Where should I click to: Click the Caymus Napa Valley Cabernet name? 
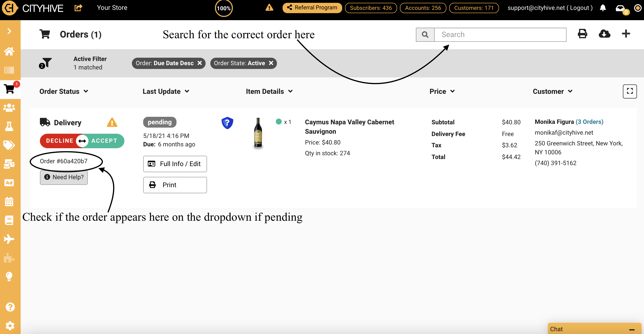click(349, 127)
